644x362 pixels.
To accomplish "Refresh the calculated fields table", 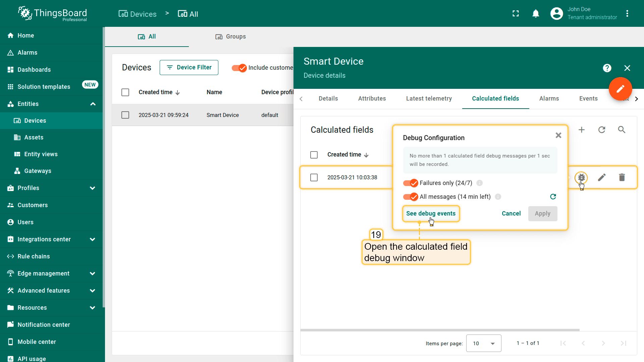I will tap(602, 130).
